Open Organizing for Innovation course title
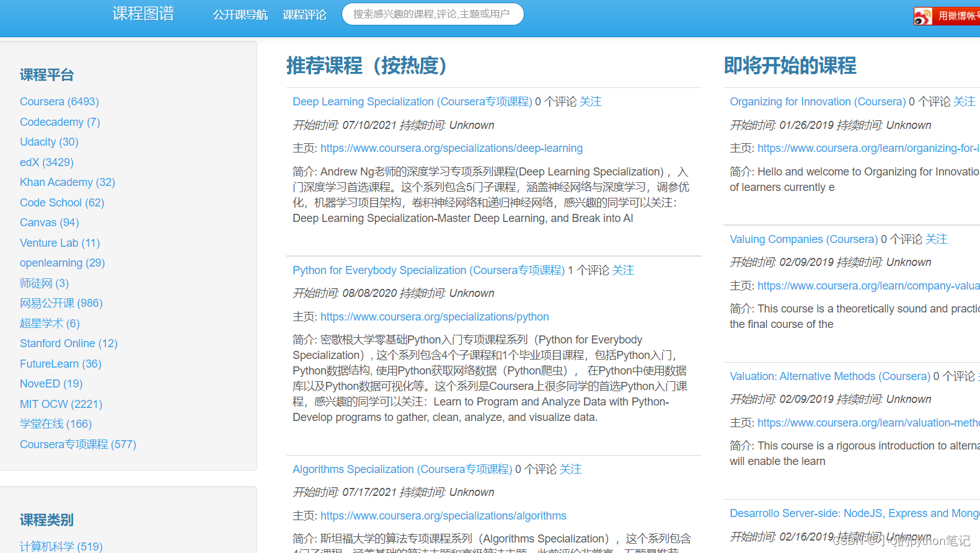This screenshot has width=980, height=553. tap(818, 102)
